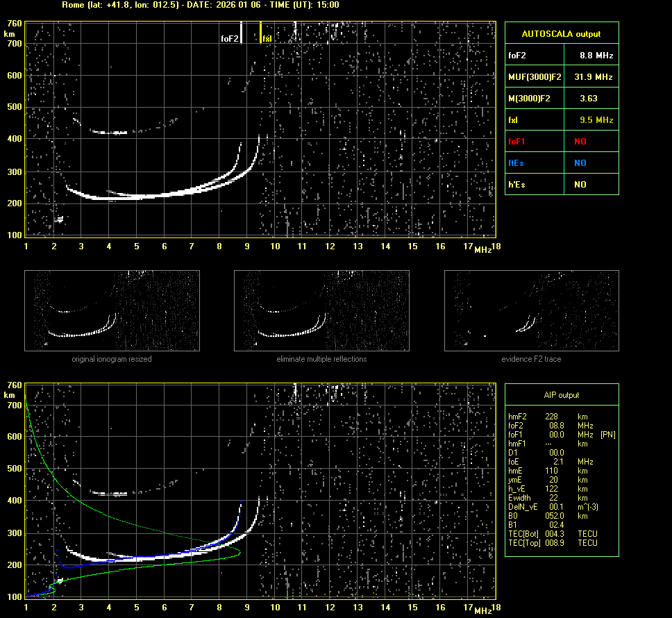Open the 'original ionogram resized' thumbnail
672x618 pixels.
[112, 310]
